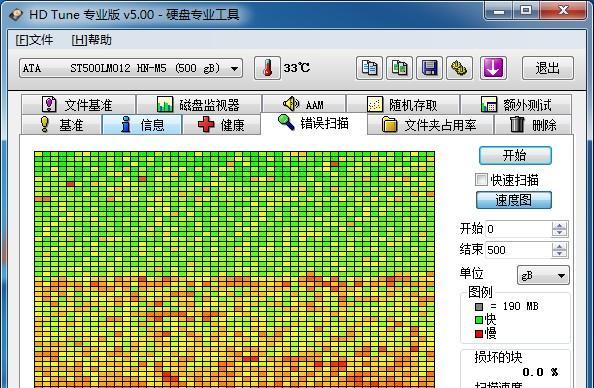Click the copy screenshot toolbar icon
Screen dimensions: 594x388
(x=399, y=68)
